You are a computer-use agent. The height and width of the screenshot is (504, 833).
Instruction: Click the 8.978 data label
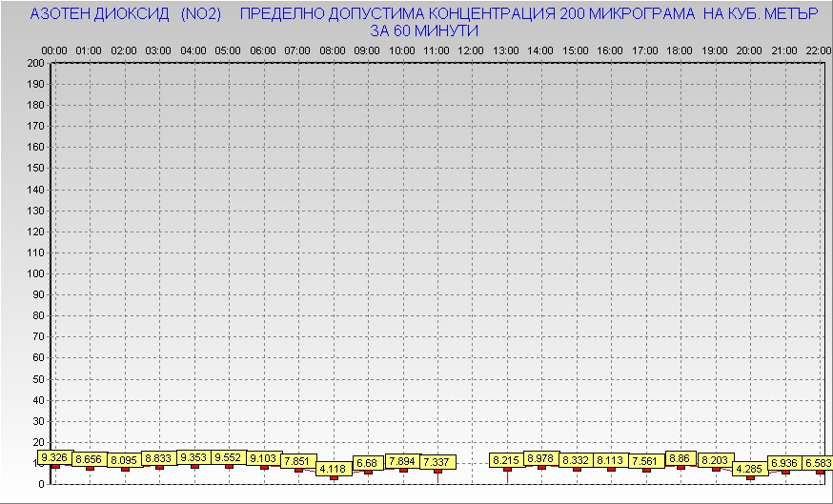coord(540,459)
